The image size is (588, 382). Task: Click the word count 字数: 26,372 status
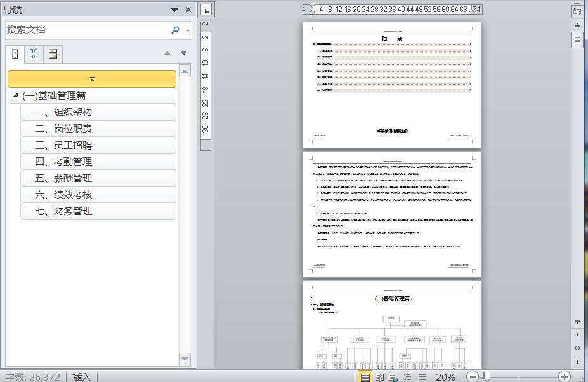(x=32, y=377)
